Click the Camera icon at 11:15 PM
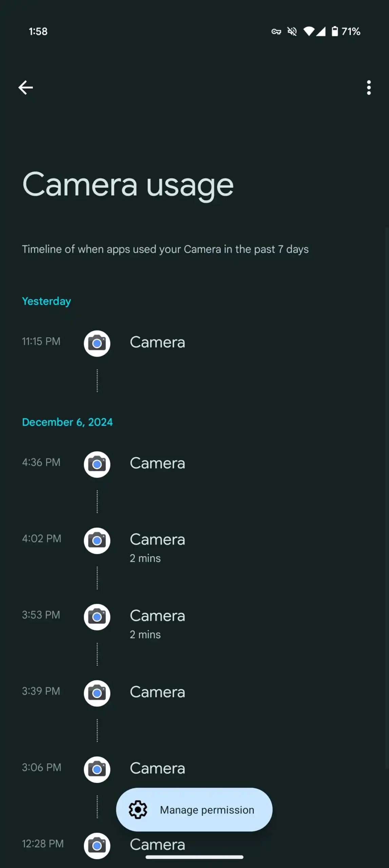The width and height of the screenshot is (389, 868). pos(97,343)
